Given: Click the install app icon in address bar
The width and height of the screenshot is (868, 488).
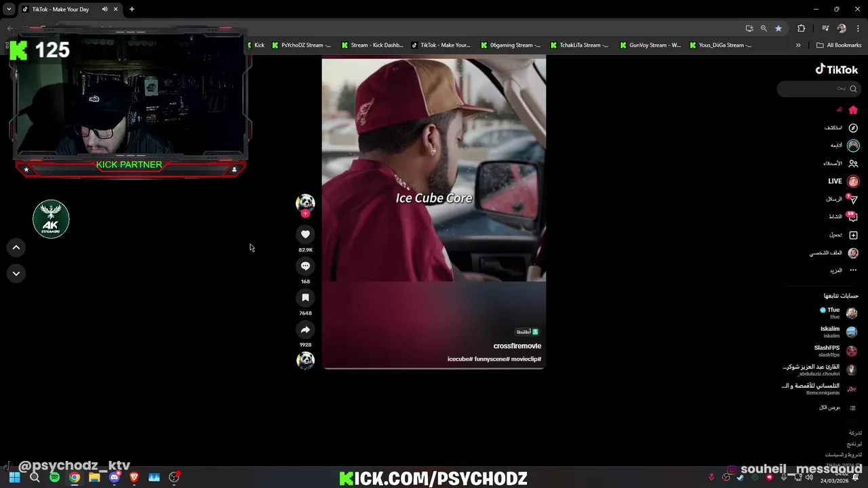Looking at the screenshot, I should [749, 28].
